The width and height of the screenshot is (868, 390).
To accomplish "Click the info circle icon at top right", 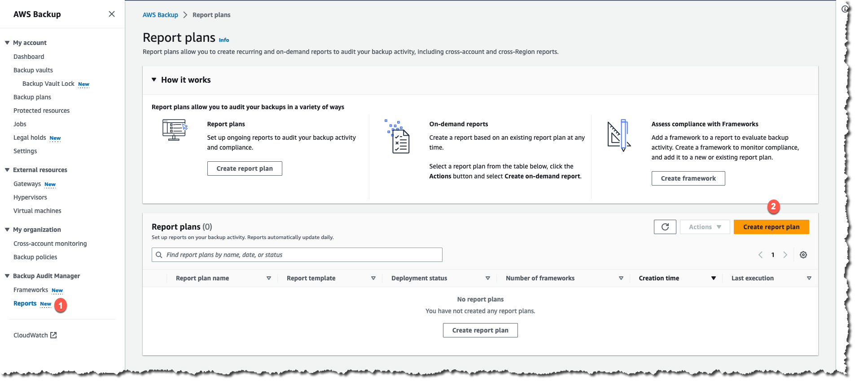I will tap(845, 9).
